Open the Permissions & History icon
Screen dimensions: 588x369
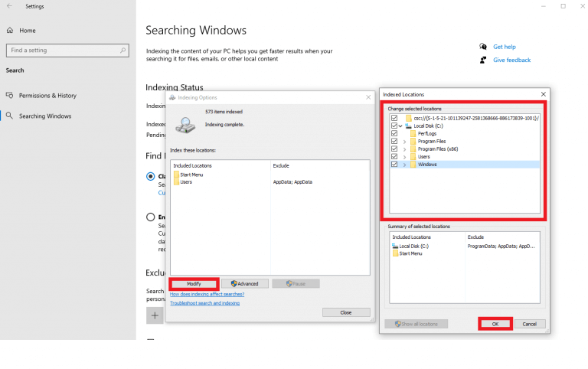click(x=10, y=95)
